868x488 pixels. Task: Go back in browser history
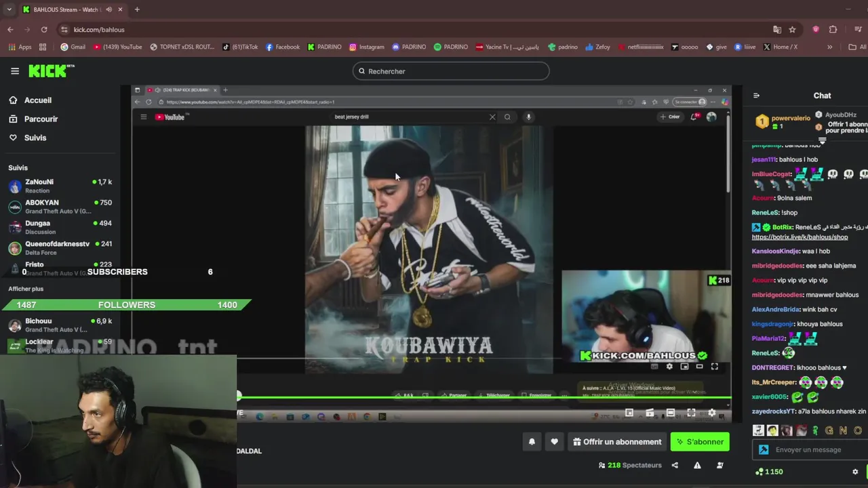(10, 30)
